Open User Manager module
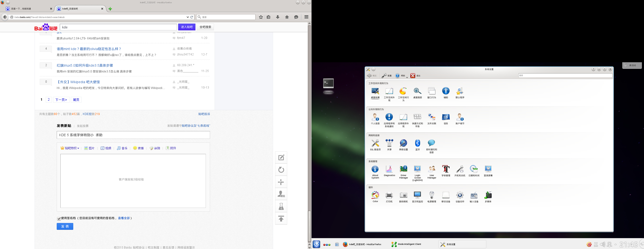Screen dimensions: 644x249 432,172
